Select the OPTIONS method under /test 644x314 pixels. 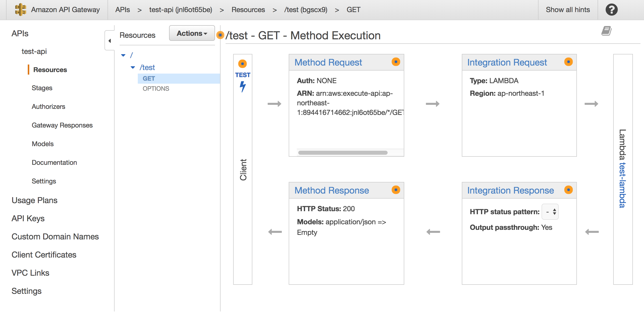pos(156,88)
